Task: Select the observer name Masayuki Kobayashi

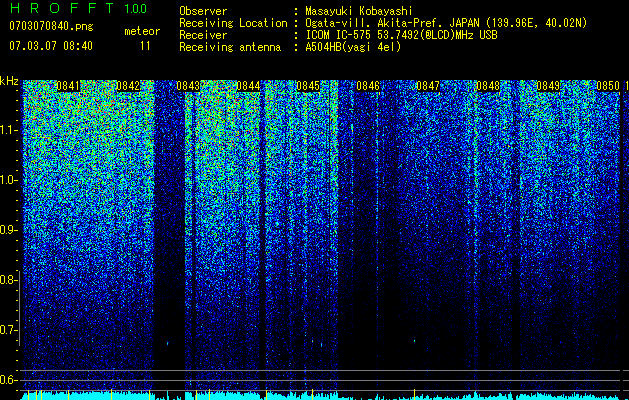Action: pos(359,11)
